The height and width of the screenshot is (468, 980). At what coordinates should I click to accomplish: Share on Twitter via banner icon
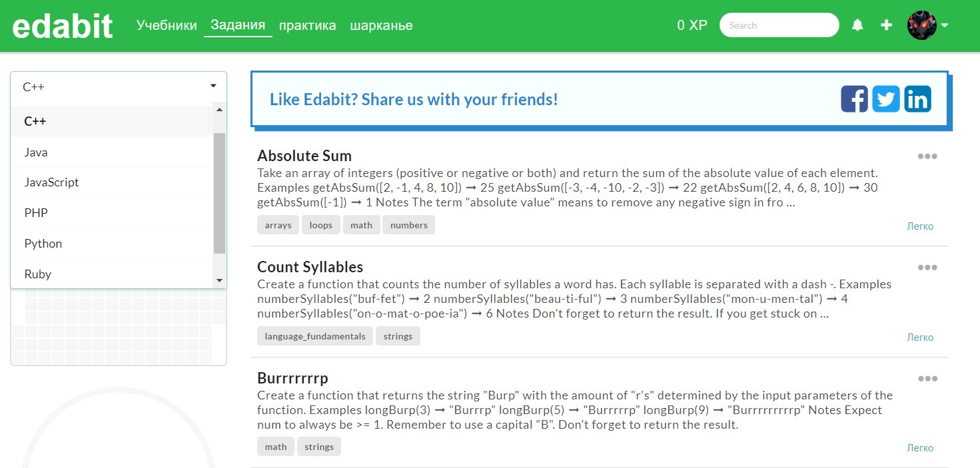(886, 99)
